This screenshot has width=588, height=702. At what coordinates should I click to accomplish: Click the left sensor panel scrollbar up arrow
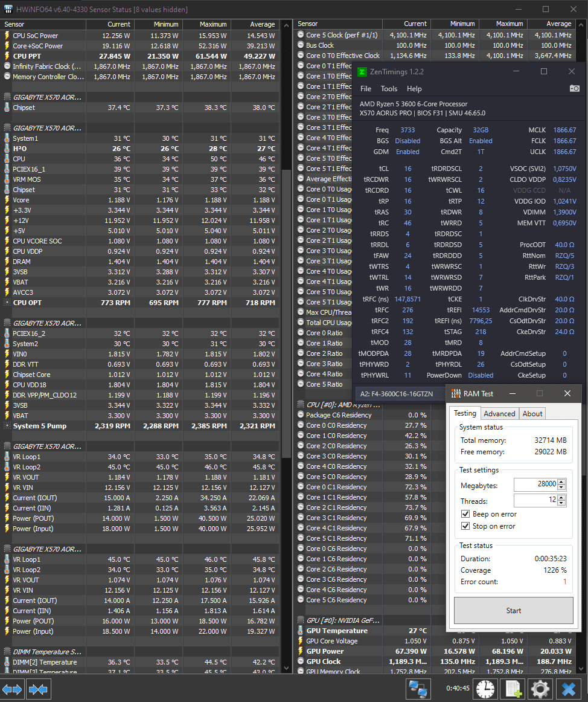pos(286,25)
